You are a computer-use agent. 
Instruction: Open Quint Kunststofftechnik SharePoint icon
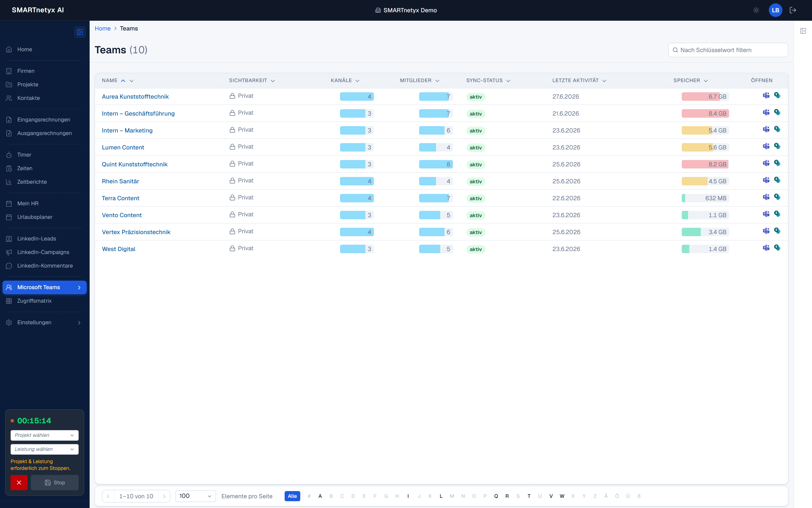coord(777,163)
